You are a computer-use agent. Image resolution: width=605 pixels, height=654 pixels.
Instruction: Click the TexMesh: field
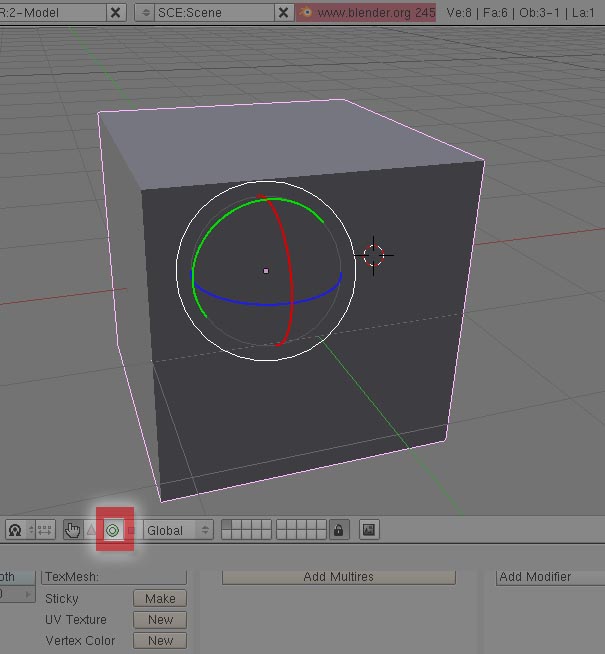click(114, 577)
